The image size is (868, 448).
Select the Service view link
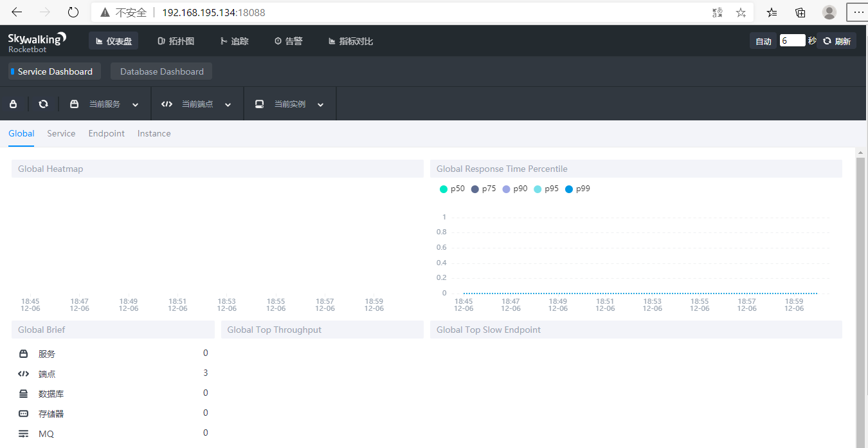coord(61,133)
